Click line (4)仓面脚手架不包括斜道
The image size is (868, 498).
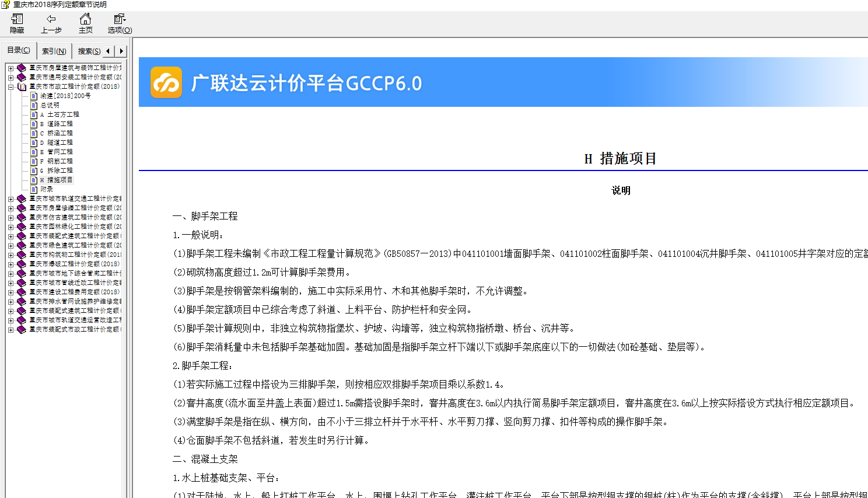tap(272, 440)
